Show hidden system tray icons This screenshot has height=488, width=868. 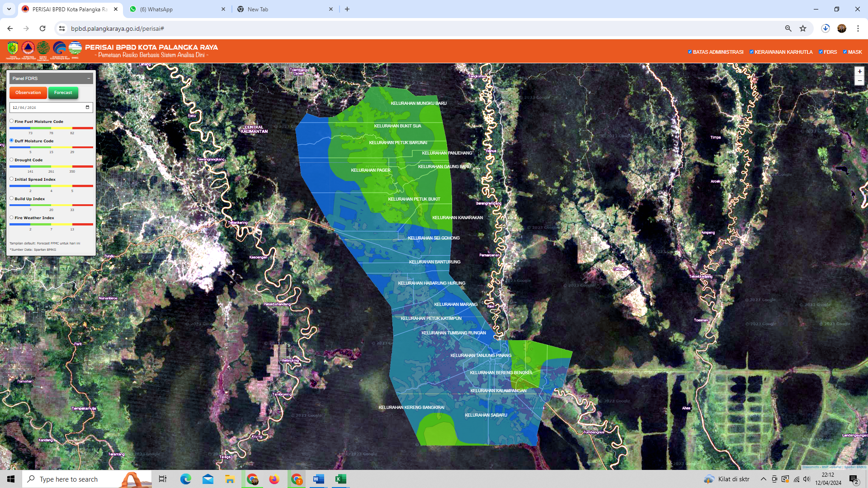tap(764, 479)
